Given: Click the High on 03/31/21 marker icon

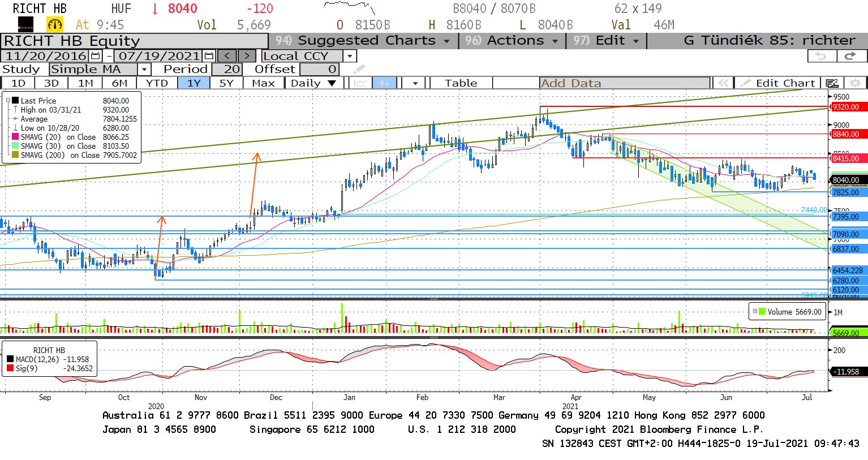Looking at the screenshot, I should tap(16, 110).
